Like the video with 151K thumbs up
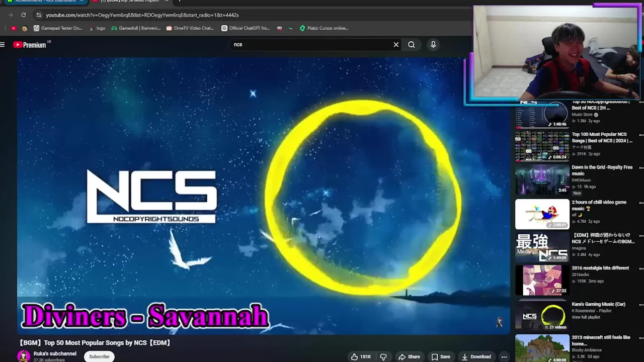Screen dimensions: 644x362 (x=361, y=357)
